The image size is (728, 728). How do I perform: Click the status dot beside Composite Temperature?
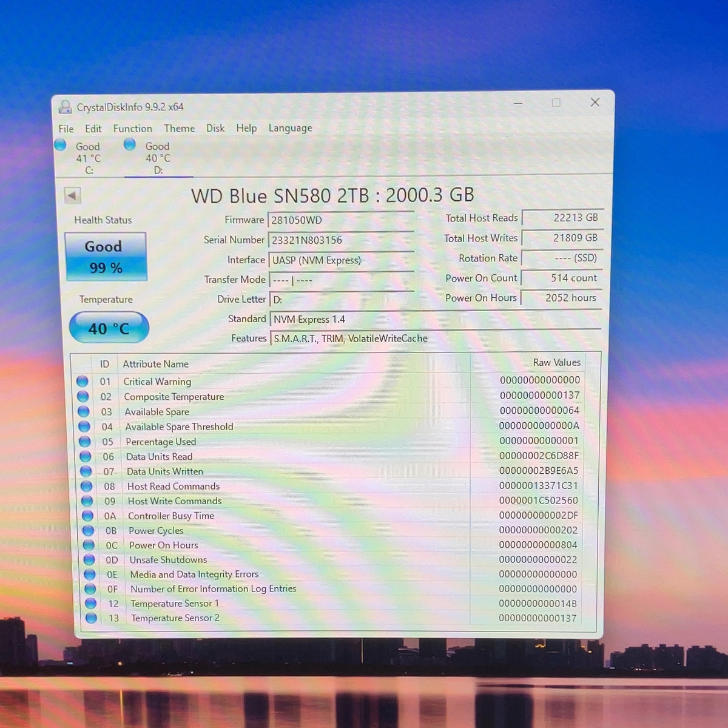point(83,396)
